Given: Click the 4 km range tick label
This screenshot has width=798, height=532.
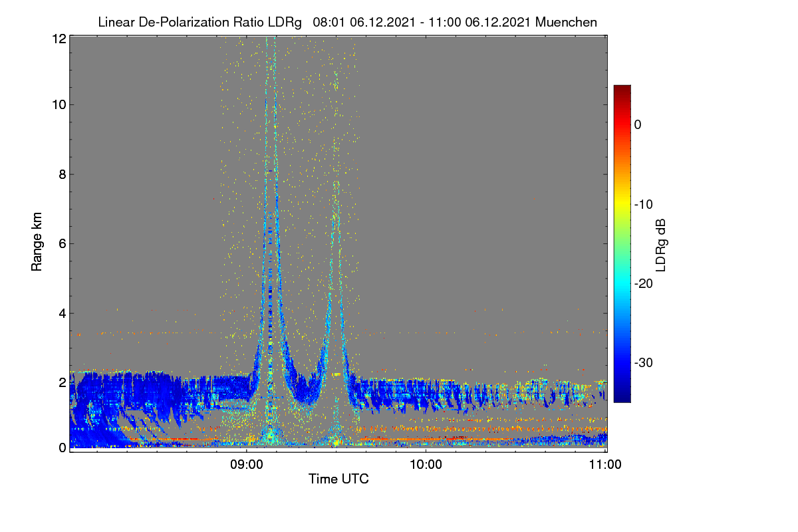Looking at the screenshot, I should click(x=63, y=313).
